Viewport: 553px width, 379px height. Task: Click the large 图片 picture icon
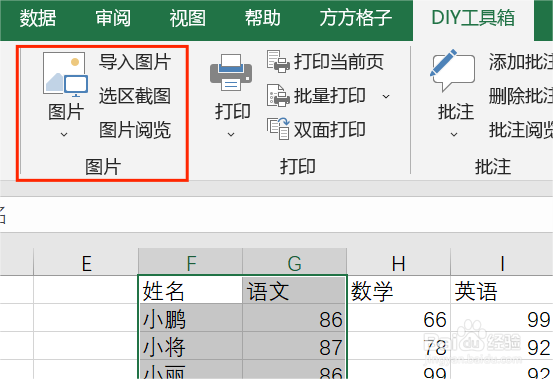66,74
